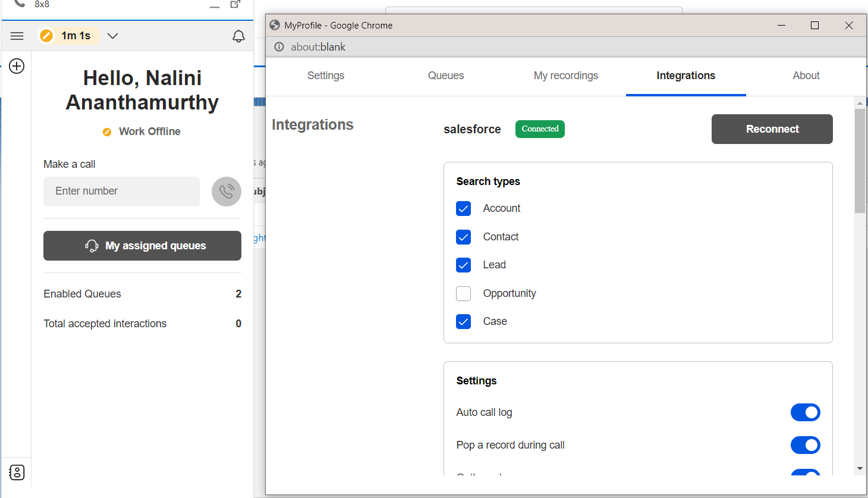Click the globe icon in MyProfile title bar
The height and width of the screenshot is (498, 868).
274,25
